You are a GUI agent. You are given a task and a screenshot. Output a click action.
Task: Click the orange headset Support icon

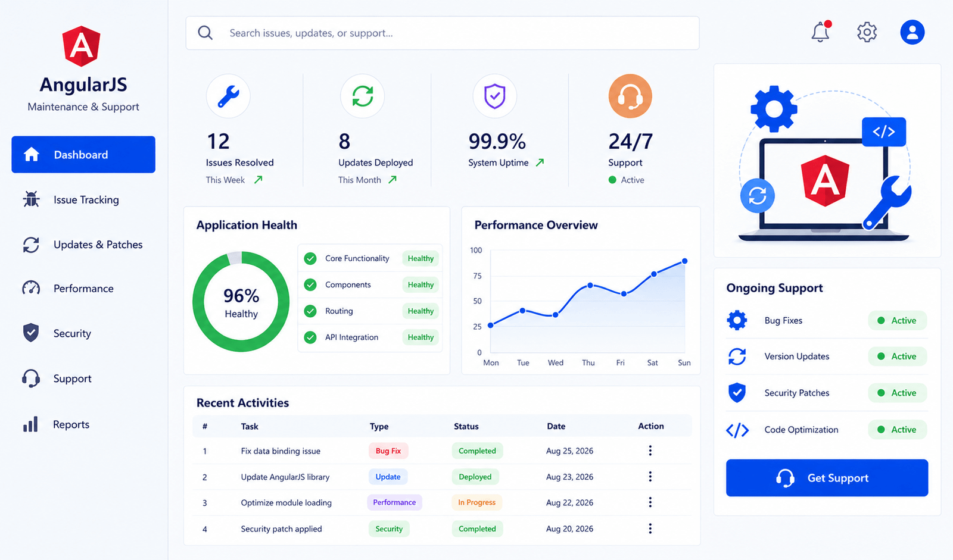(630, 96)
